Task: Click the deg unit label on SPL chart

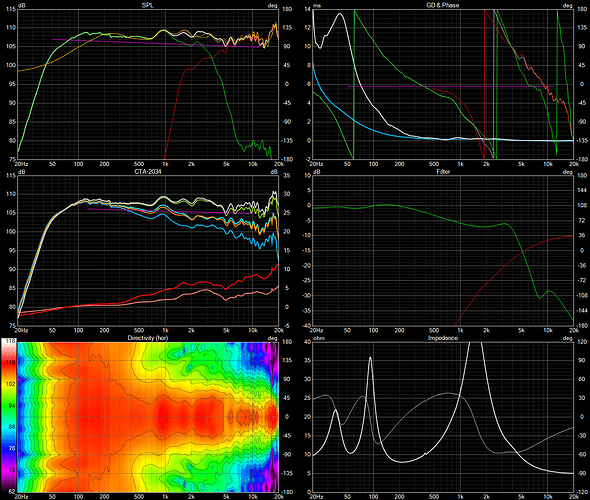Action: coord(272,6)
